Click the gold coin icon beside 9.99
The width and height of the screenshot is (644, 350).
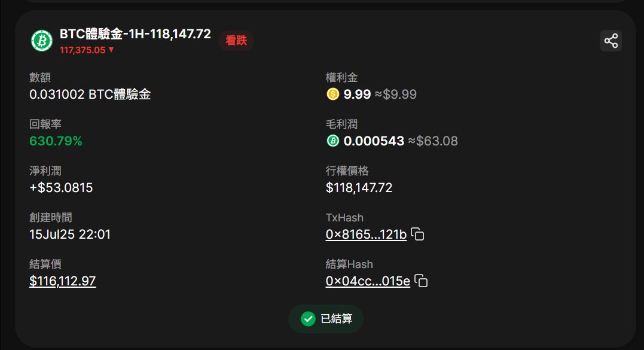332,94
